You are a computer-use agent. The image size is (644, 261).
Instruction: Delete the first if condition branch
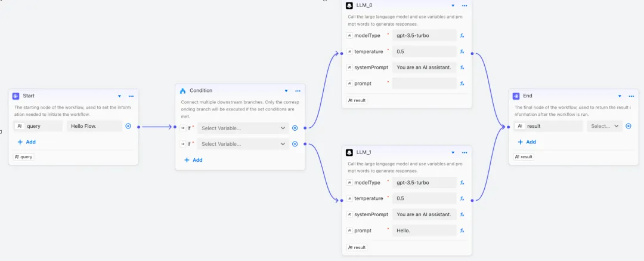click(x=295, y=128)
